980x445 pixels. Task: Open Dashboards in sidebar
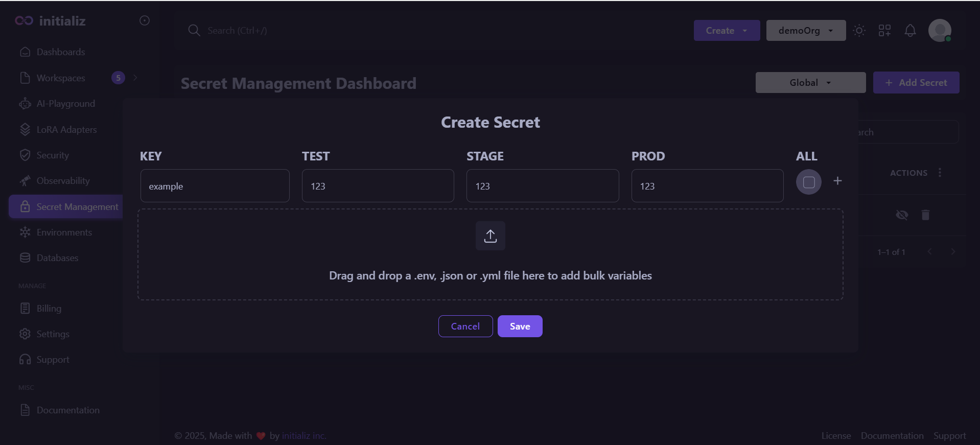click(61, 52)
